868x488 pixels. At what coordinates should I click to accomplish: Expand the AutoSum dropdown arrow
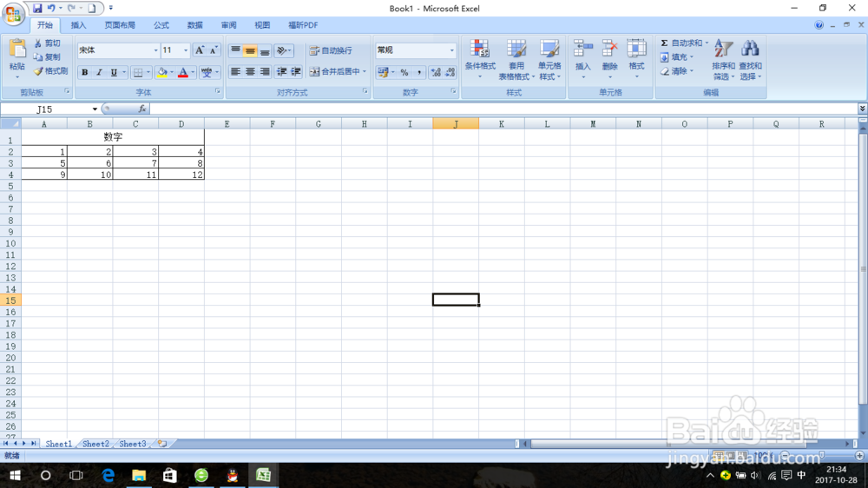[707, 43]
